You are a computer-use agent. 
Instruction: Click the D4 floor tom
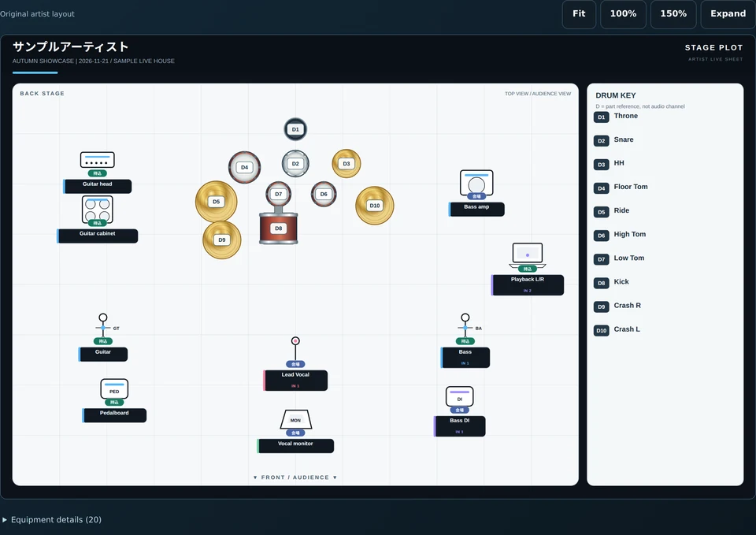point(244,167)
